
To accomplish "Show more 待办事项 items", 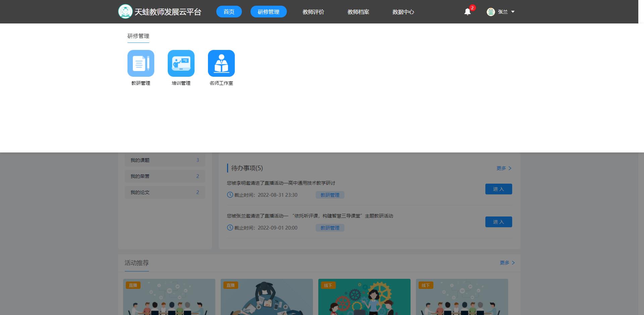I will tap(504, 168).
